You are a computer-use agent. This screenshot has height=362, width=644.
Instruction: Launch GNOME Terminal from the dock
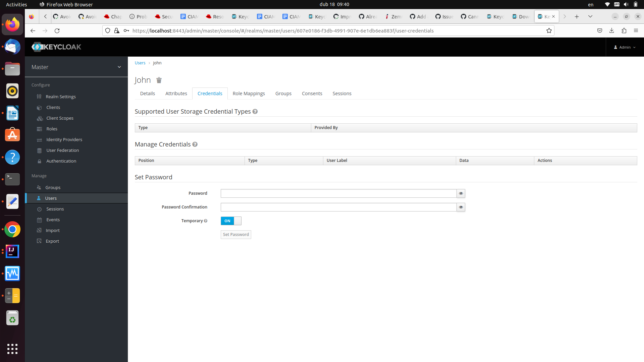tap(12, 179)
